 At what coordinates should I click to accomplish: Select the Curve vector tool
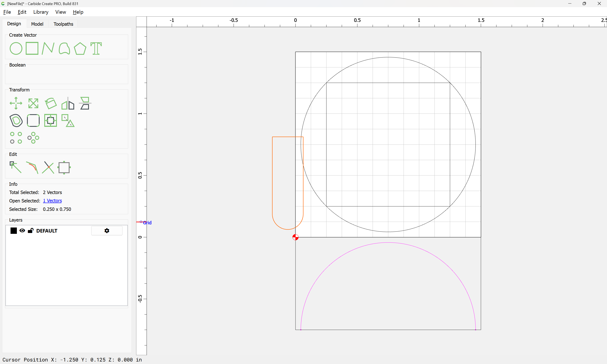click(64, 48)
